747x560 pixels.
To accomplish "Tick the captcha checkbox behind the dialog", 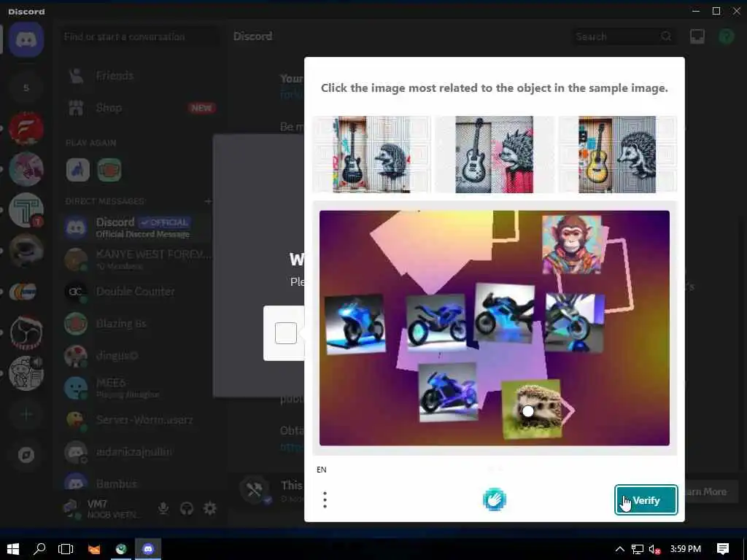I will click(286, 332).
